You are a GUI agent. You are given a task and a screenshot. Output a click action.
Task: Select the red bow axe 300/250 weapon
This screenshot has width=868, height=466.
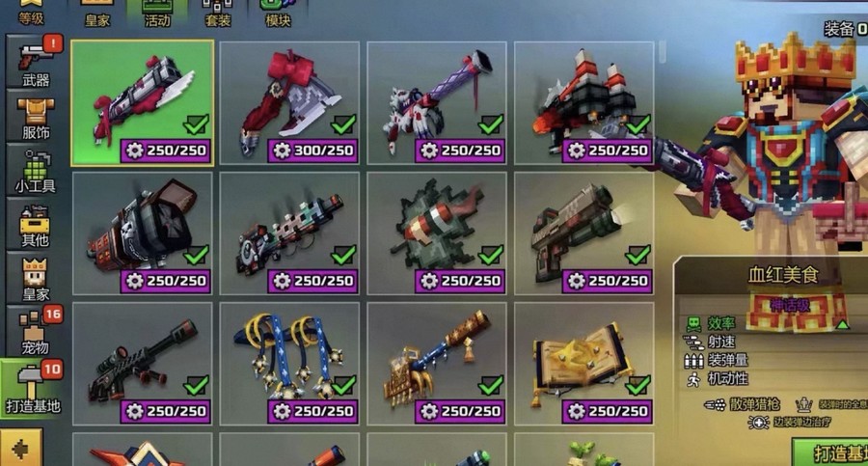coord(289,103)
